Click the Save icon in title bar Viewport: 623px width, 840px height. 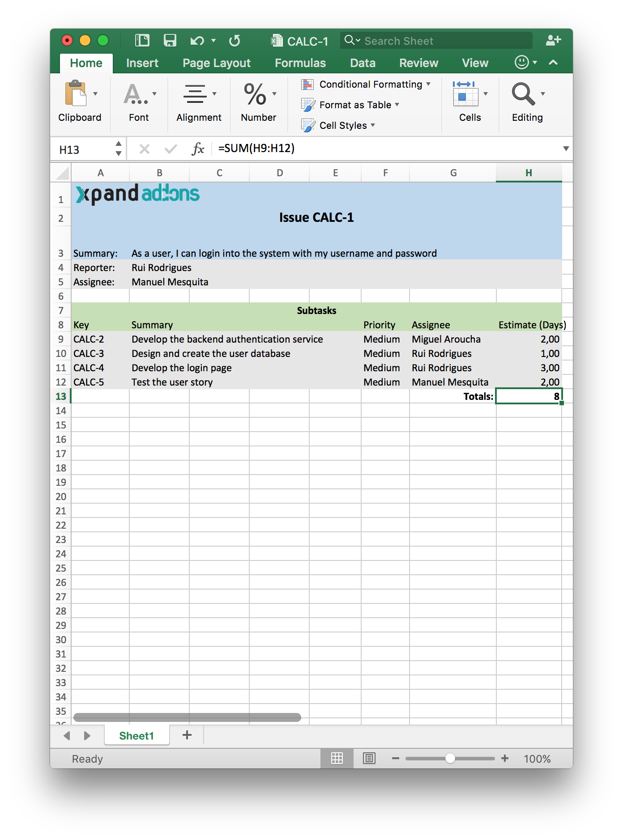click(170, 41)
